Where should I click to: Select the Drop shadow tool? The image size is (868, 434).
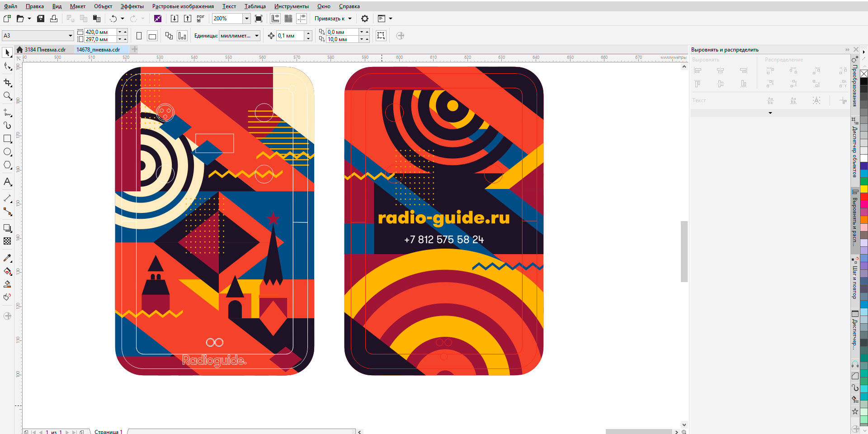pos(7,228)
